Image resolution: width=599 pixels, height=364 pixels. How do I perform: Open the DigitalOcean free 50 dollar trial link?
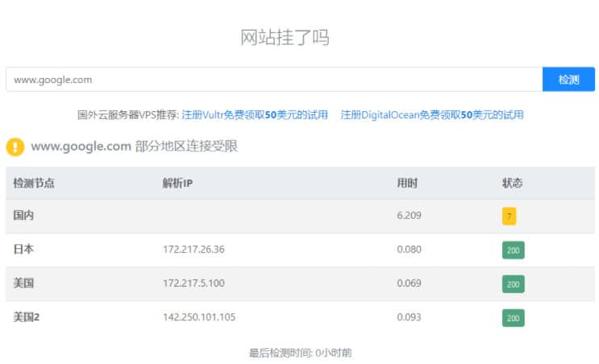point(432,115)
